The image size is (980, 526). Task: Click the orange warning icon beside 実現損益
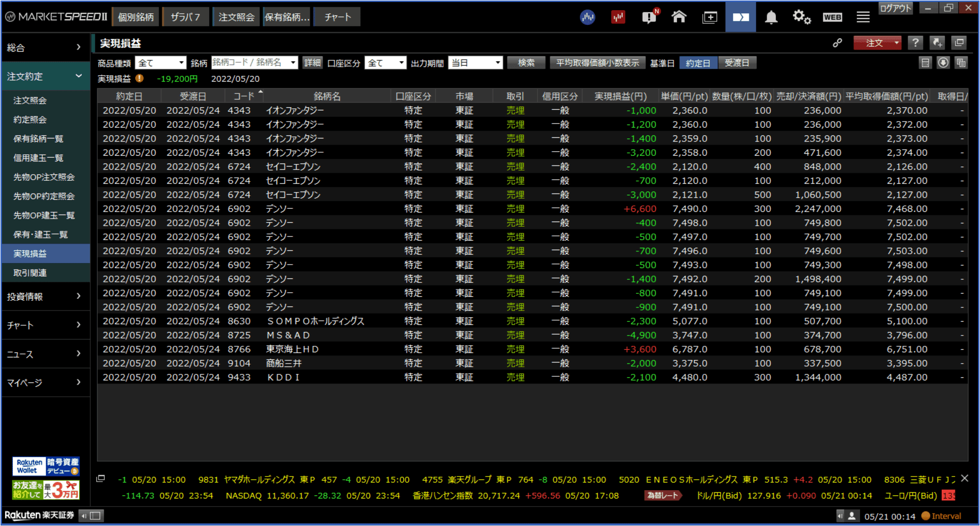click(x=139, y=79)
